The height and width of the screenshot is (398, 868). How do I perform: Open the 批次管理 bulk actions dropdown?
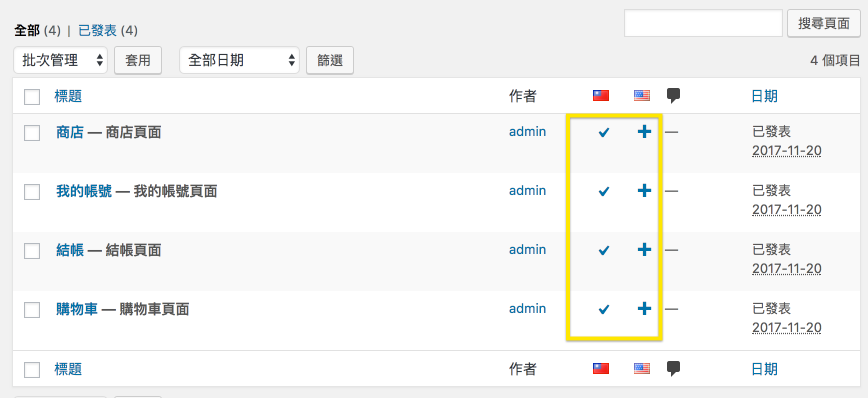61,60
